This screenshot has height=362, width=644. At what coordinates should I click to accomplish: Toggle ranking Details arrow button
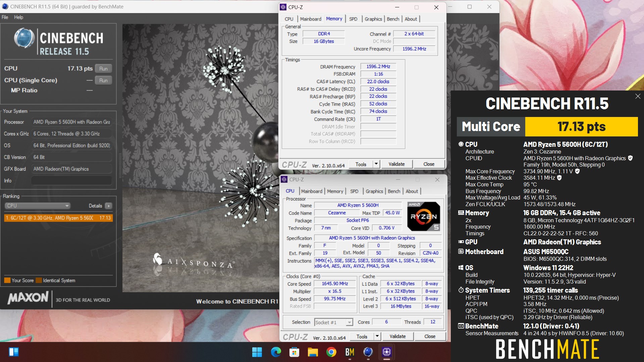tap(108, 206)
